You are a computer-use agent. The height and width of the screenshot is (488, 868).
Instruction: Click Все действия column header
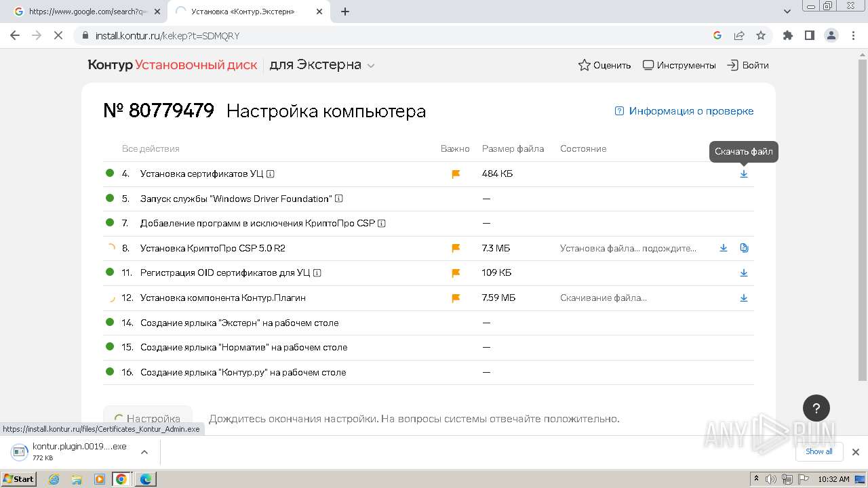click(x=151, y=148)
